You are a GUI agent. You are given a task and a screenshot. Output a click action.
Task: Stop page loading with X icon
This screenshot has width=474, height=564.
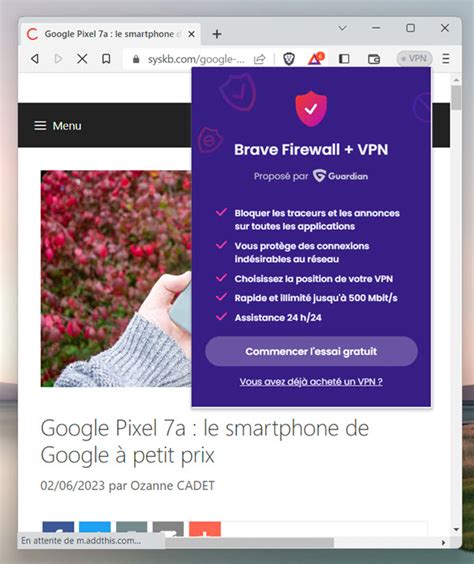pos(82,59)
